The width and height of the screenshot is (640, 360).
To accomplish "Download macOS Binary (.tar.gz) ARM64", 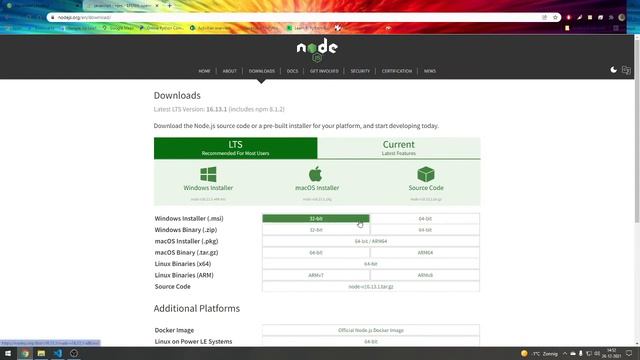I will click(425, 253).
